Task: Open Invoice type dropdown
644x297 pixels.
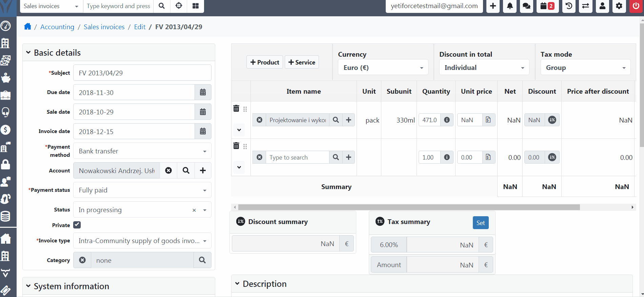Action: tap(142, 241)
